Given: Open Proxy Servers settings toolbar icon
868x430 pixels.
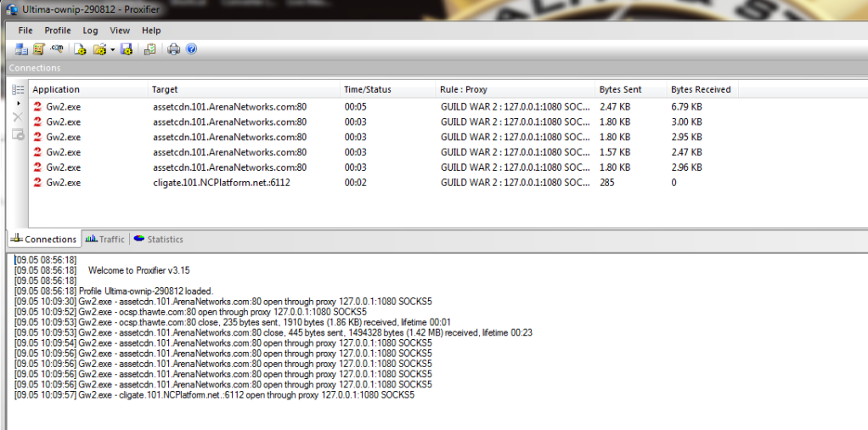Looking at the screenshot, I should 21,49.
